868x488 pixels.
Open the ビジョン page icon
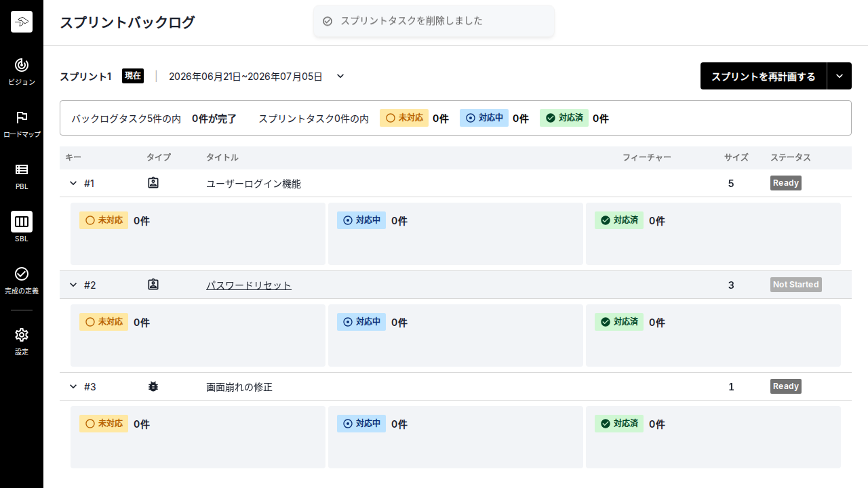[22, 65]
